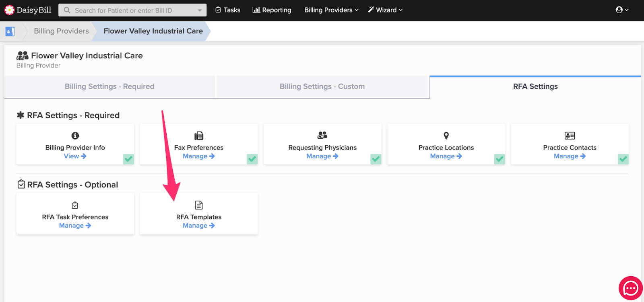The width and height of the screenshot is (644, 302).
Task: Click the RFA Task Preferences clipboard icon
Action: coord(75,205)
